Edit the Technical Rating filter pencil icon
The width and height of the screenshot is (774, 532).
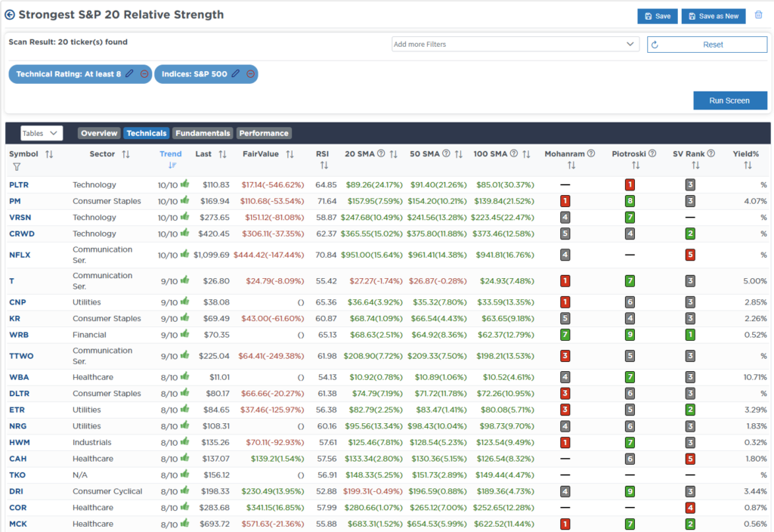coord(129,73)
